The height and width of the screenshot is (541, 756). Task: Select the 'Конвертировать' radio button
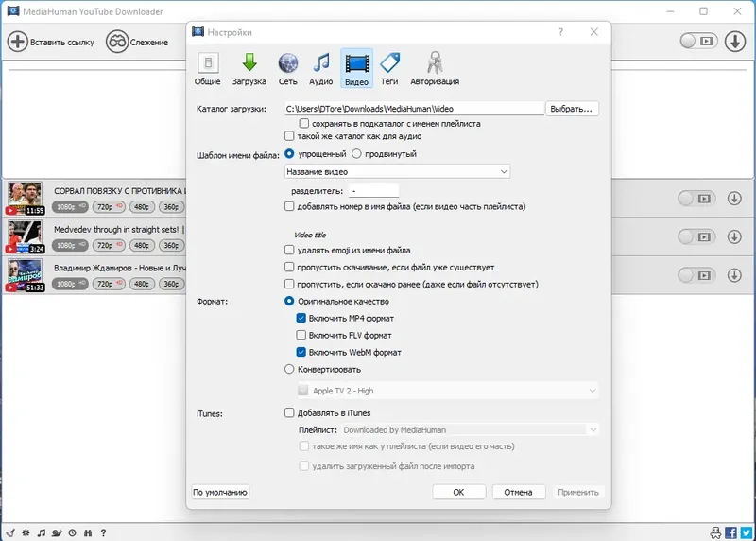[289, 369]
